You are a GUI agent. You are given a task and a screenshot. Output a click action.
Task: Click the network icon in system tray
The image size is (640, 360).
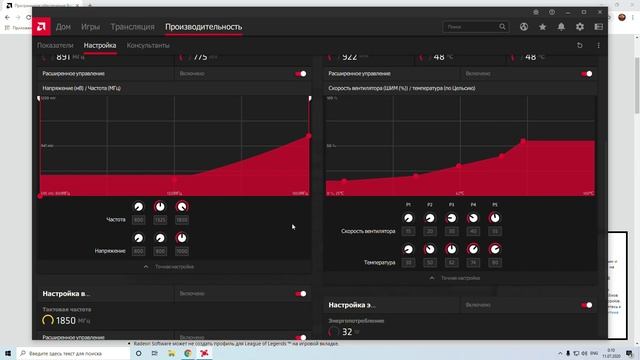[x=576, y=353]
